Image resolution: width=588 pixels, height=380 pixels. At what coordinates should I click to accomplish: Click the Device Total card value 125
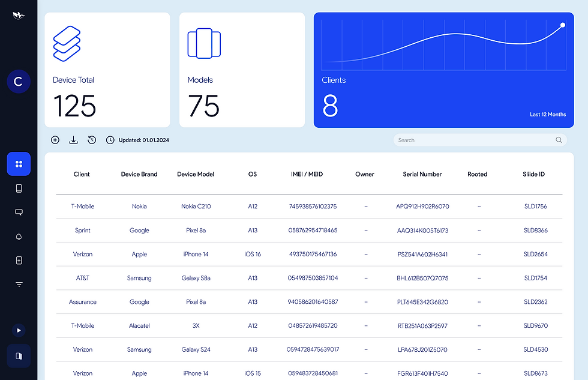click(74, 106)
